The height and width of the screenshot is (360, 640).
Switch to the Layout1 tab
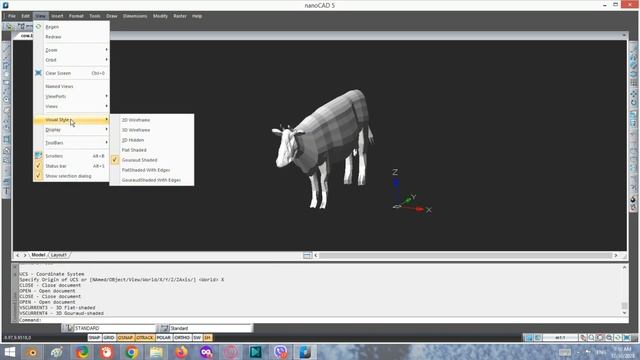tap(59, 255)
